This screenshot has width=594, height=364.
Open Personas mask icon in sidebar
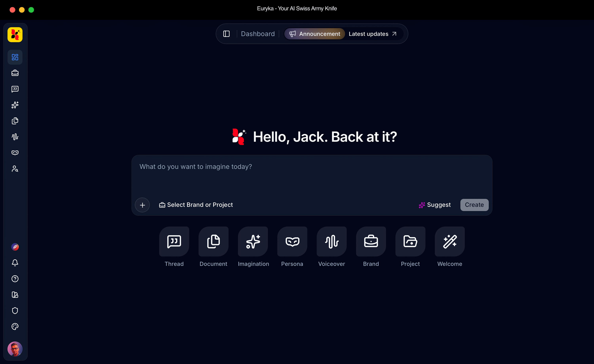[x=15, y=153]
